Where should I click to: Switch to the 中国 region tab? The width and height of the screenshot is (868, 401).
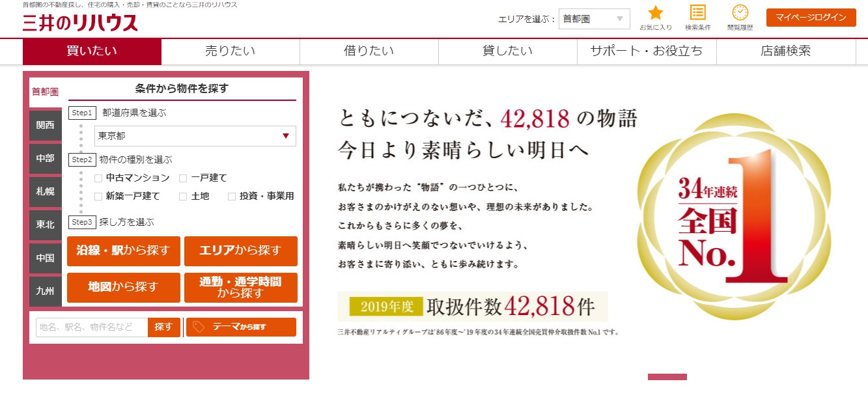46,258
